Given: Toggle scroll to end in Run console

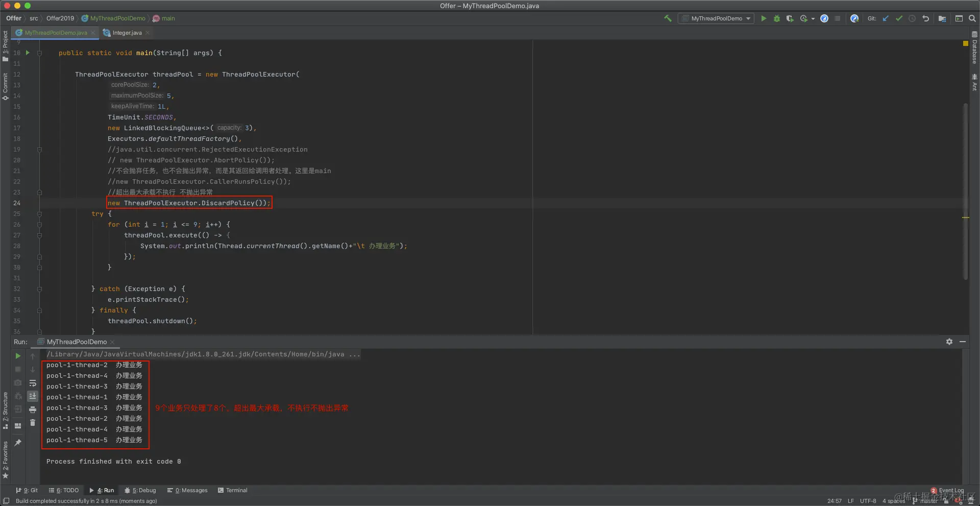Looking at the screenshot, I should (x=33, y=396).
